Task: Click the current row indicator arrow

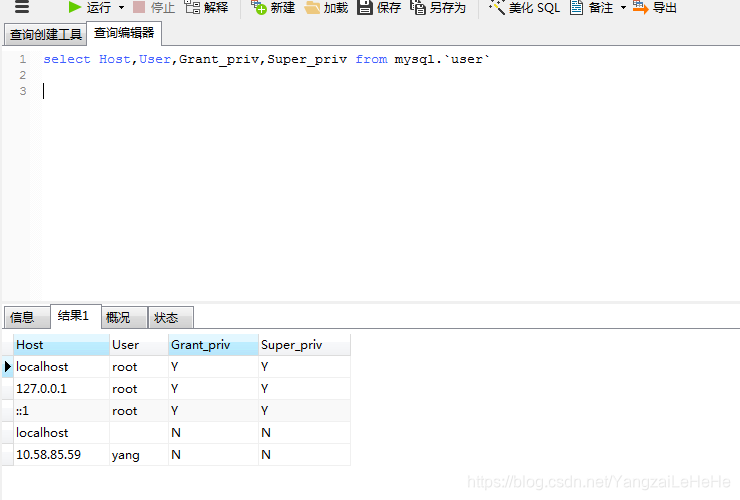Action: tap(8, 367)
